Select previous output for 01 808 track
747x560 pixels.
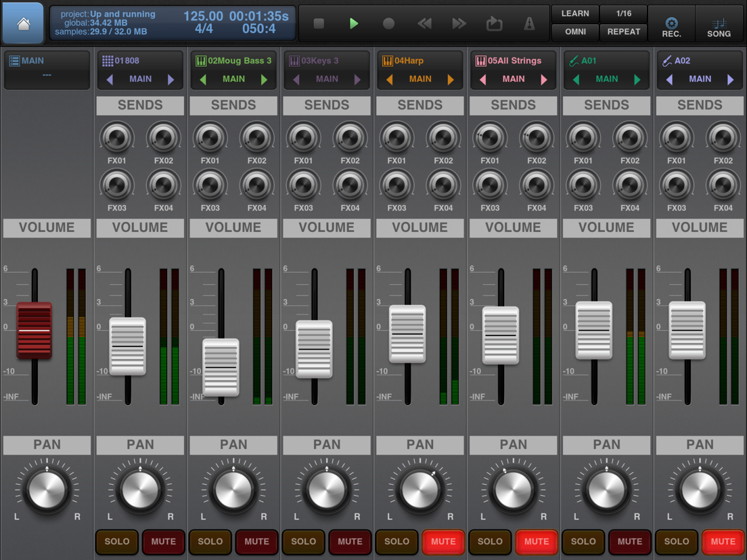pos(110,80)
